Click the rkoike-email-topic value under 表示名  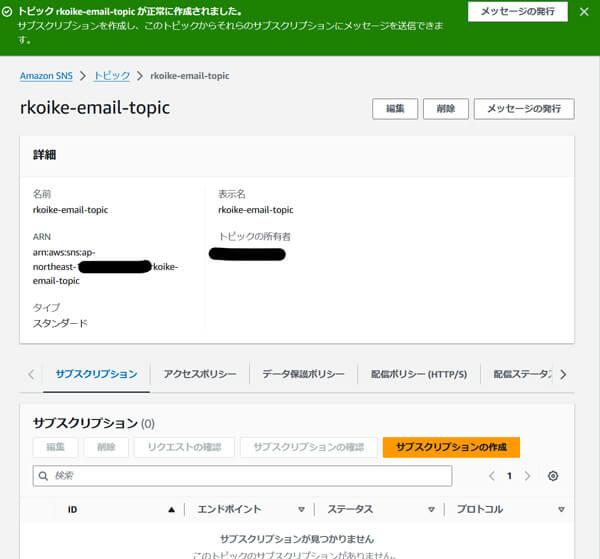(256, 210)
